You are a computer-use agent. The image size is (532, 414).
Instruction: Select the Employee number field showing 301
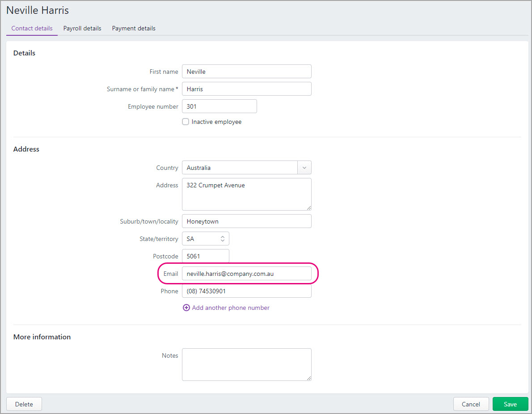[x=219, y=106]
